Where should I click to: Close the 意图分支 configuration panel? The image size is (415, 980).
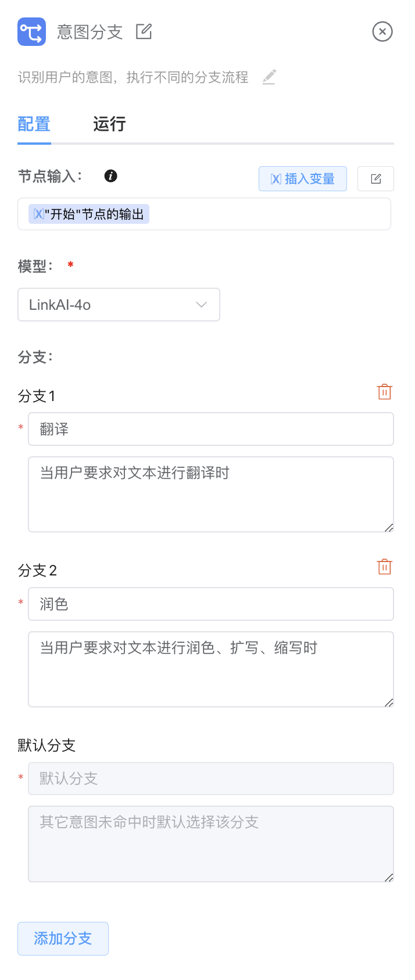tap(382, 31)
